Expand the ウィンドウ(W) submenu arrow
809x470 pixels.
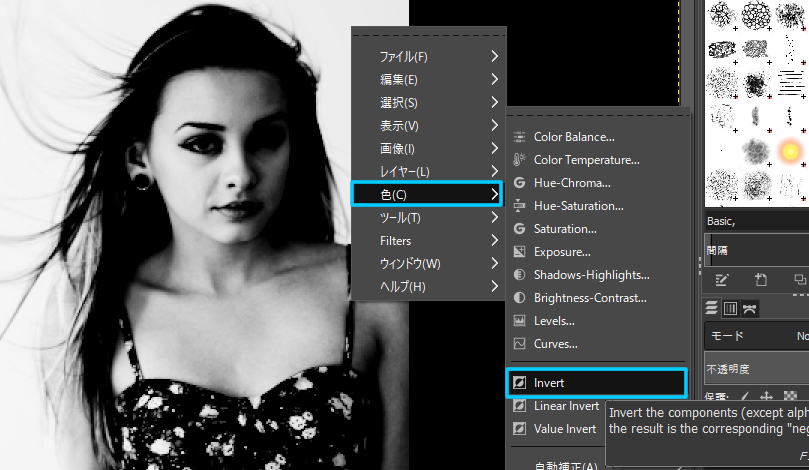coord(494,263)
